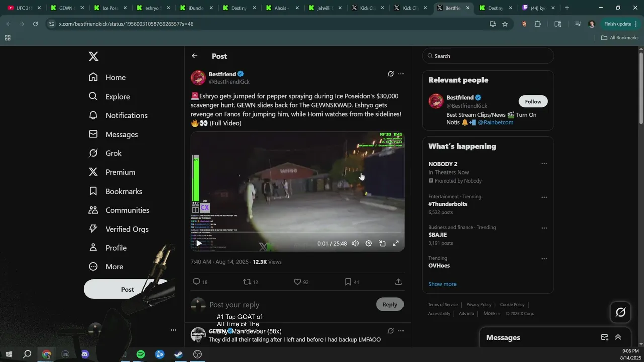This screenshot has height=362, width=644.
Task: Open the video settings gear
Action: coord(369,243)
